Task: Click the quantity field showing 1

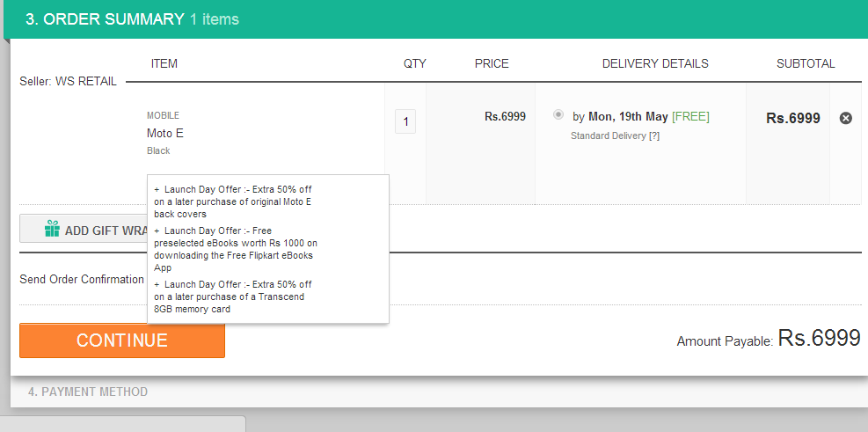Action: tap(405, 121)
